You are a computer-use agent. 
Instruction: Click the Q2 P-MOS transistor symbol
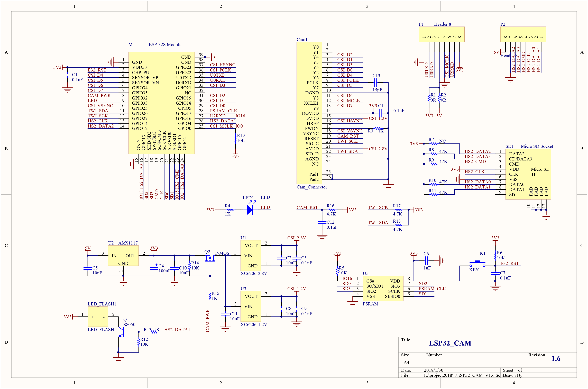pos(210,259)
